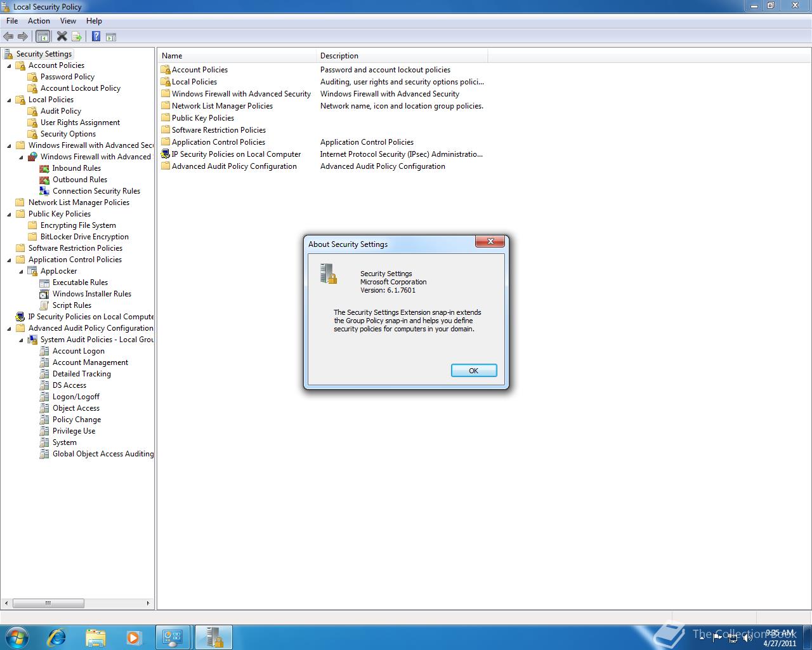Select User Rights Assignment in the tree
This screenshot has height=650, width=812.
(80, 123)
